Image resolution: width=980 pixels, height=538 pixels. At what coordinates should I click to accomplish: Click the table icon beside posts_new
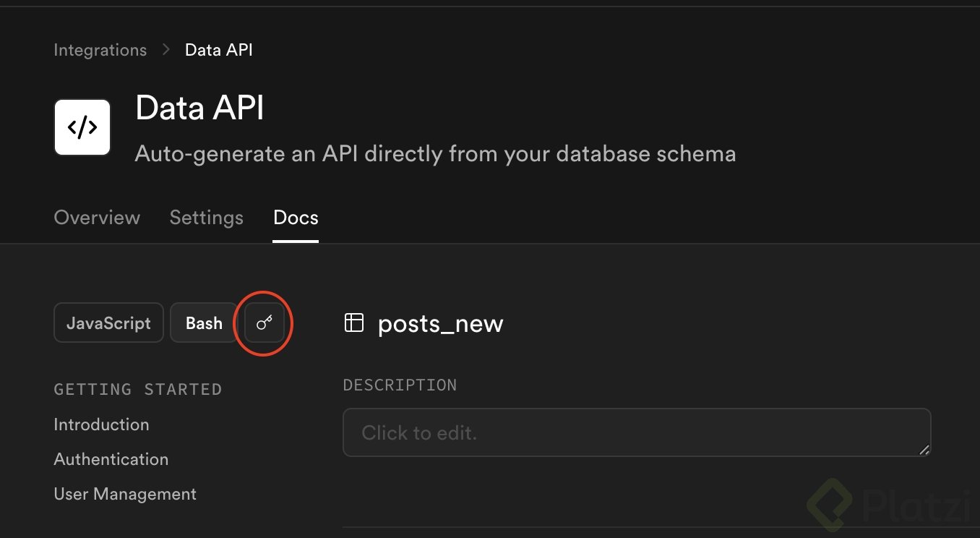[353, 323]
